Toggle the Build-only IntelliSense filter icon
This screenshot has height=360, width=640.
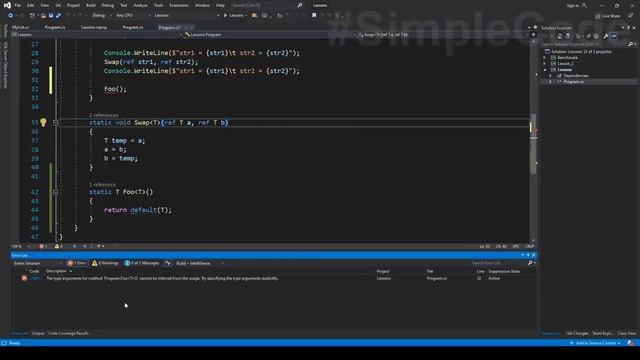pos(168,263)
